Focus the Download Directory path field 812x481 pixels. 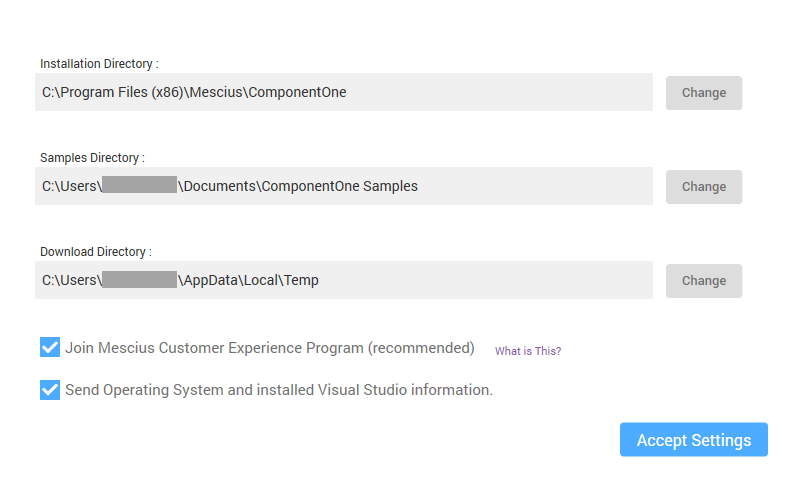(480, 280)
